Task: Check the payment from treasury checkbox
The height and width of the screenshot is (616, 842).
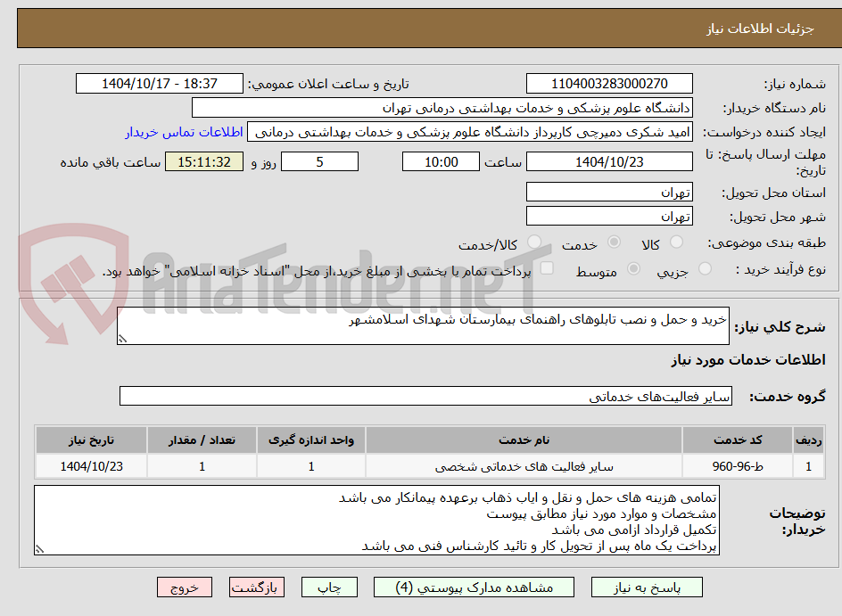Action: click(x=546, y=268)
